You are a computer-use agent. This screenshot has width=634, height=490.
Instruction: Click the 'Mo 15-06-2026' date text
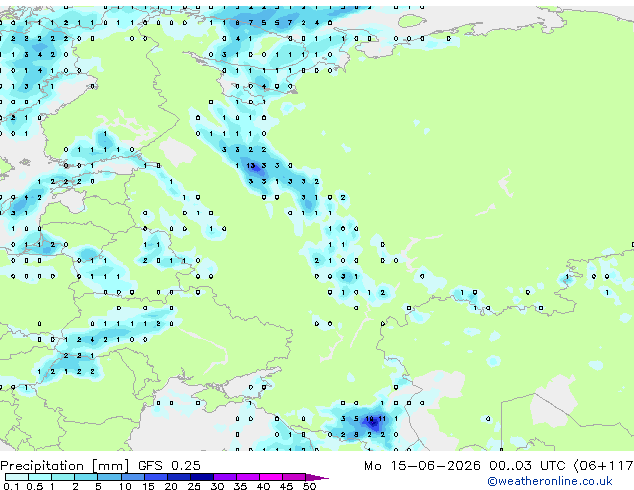(423, 466)
